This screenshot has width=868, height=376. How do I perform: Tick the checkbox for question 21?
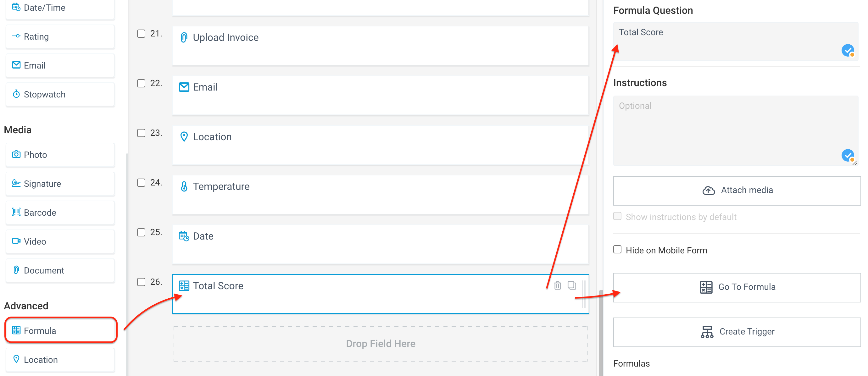(x=141, y=34)
